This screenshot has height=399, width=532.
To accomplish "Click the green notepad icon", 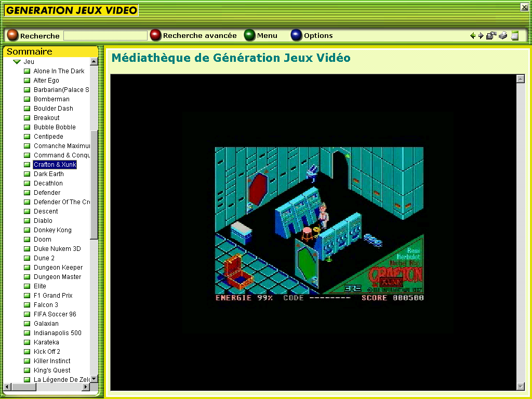I will [x=515, y=36].
